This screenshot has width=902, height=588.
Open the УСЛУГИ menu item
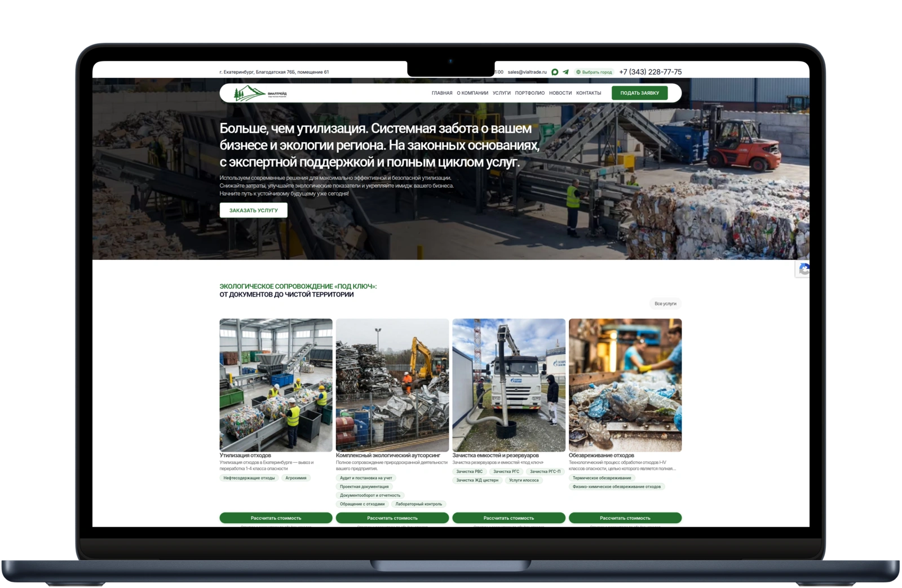point(501,93)
